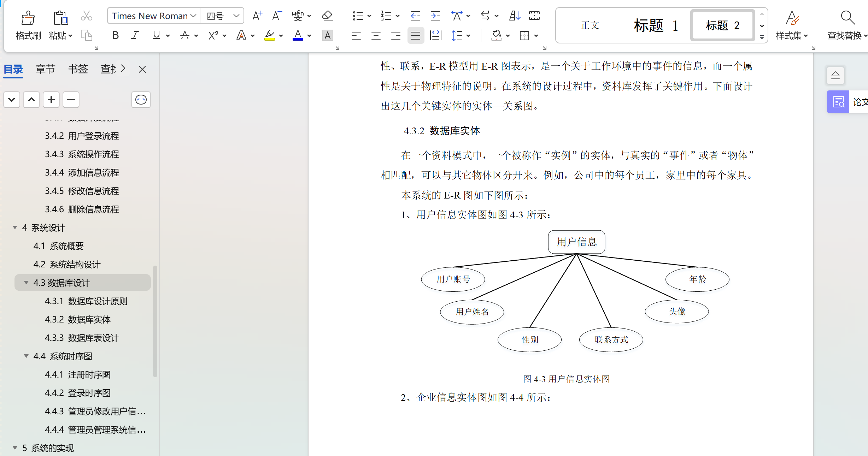Activate the 格式刷 format painter
This screenshot has height=456, width=868.
(x=28, y=25)
